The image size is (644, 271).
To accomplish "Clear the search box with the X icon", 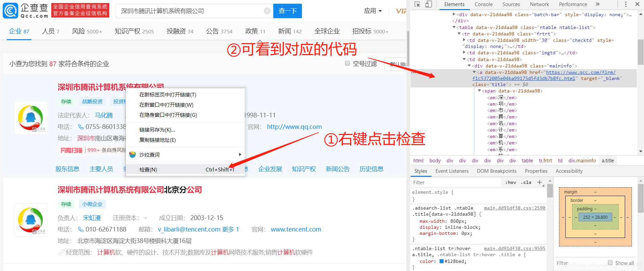I will click(267, 11).
